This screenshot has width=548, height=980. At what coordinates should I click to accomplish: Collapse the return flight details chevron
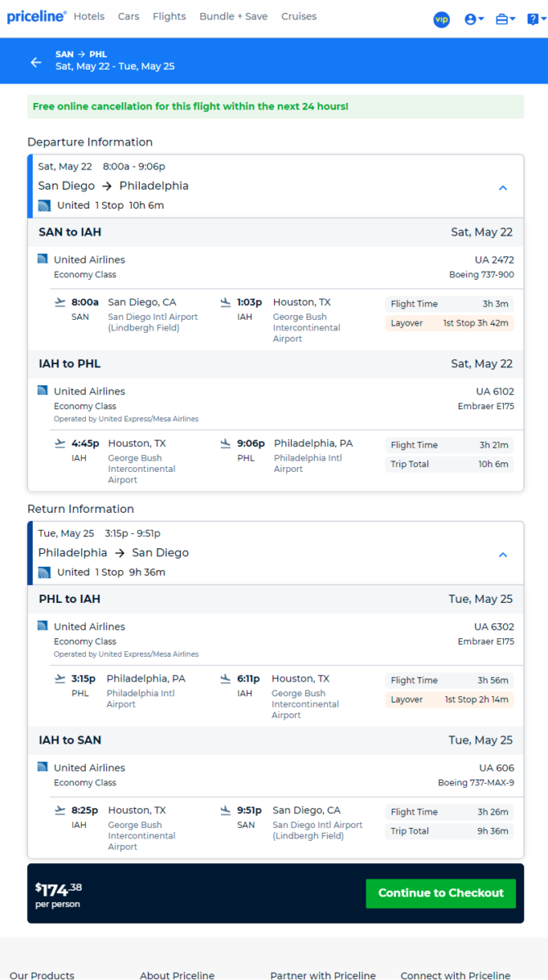[503, 555]
